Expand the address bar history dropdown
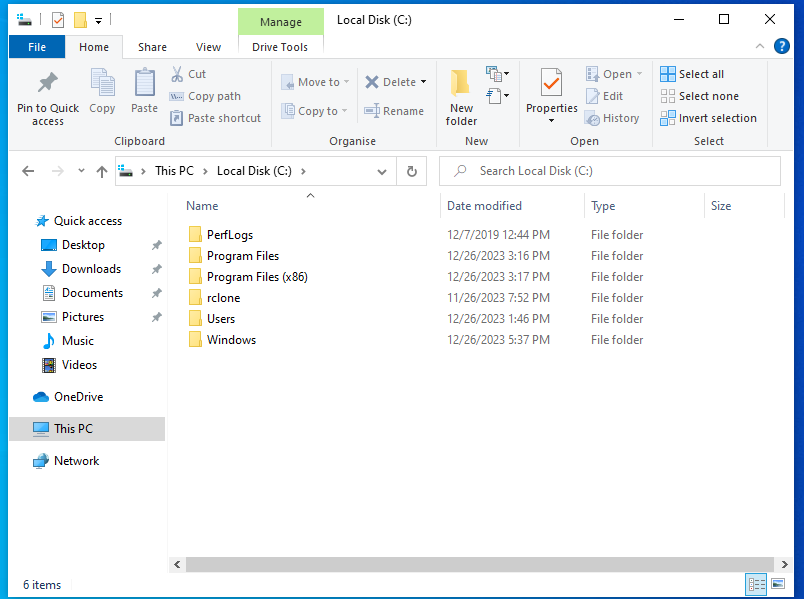 coord(382,171)
